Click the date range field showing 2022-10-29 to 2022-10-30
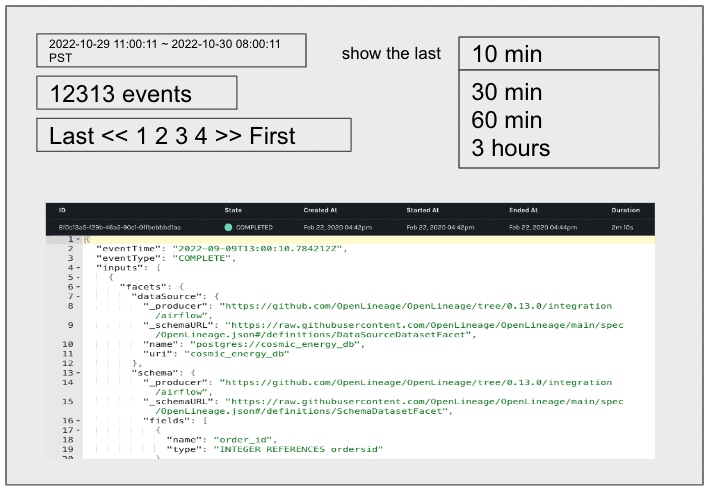Screen dimensions: 708x490 (x=171, y=50)
